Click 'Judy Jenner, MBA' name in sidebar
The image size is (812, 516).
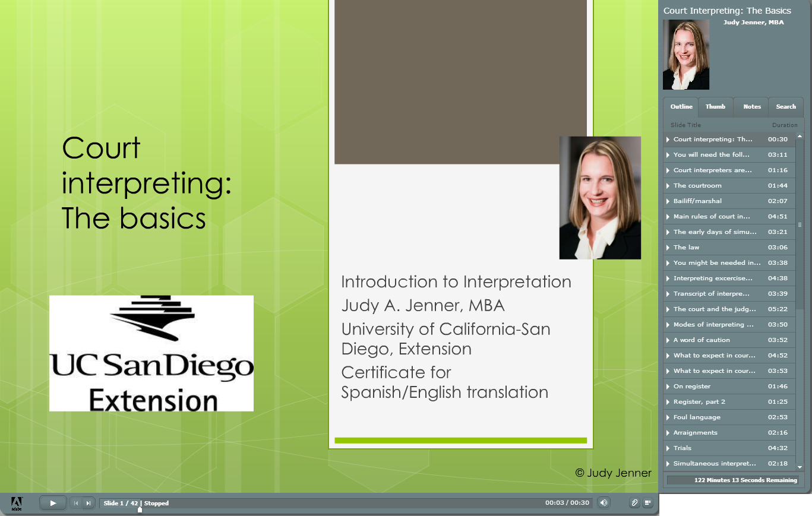(753, 23)
